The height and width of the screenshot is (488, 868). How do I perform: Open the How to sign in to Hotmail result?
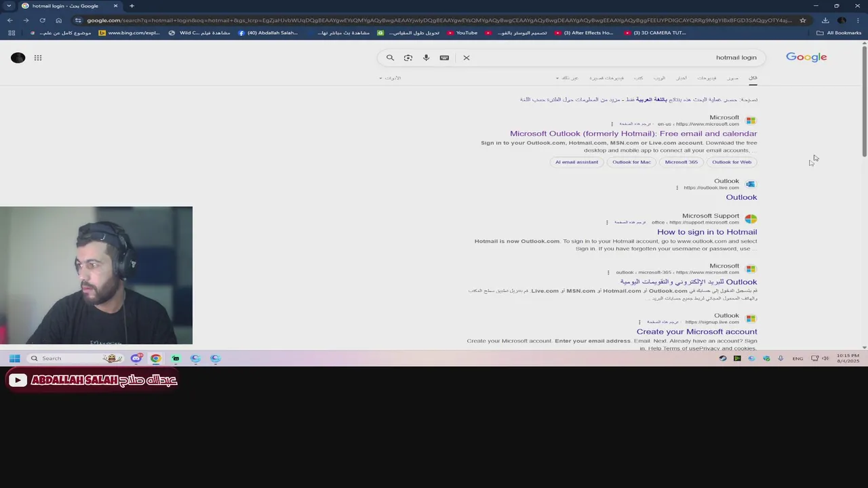[707, 232]
